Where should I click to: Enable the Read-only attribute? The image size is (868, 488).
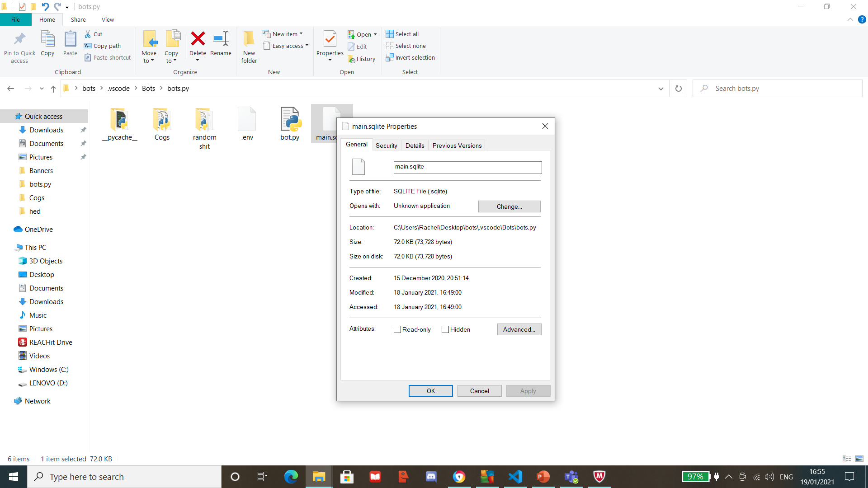click(x=397, y=329)
